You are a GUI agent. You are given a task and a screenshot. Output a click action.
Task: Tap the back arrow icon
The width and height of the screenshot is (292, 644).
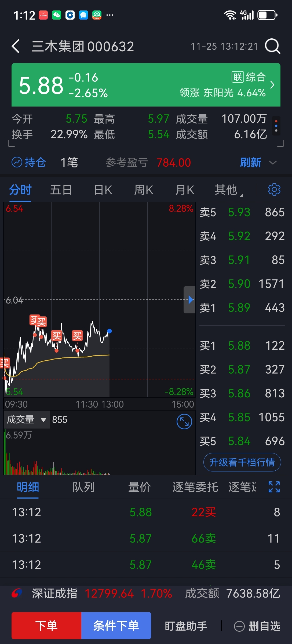(16, 46)
